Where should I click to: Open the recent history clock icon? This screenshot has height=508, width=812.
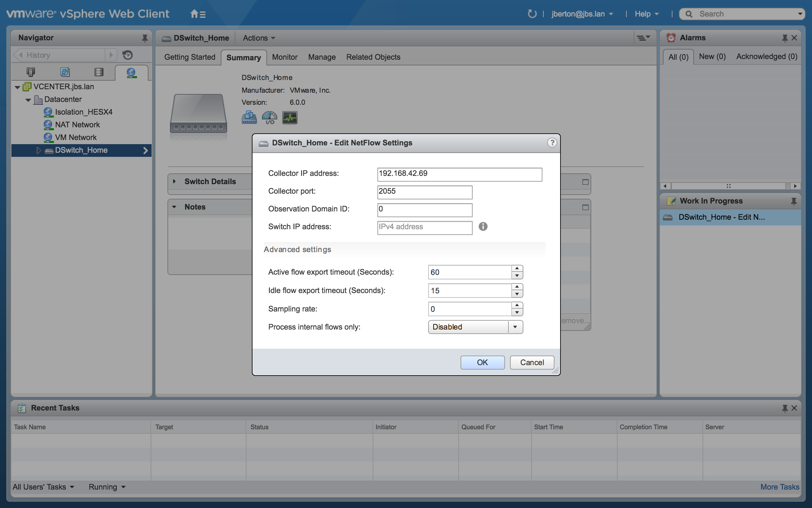pyautogui.click(x=128, y=55)
